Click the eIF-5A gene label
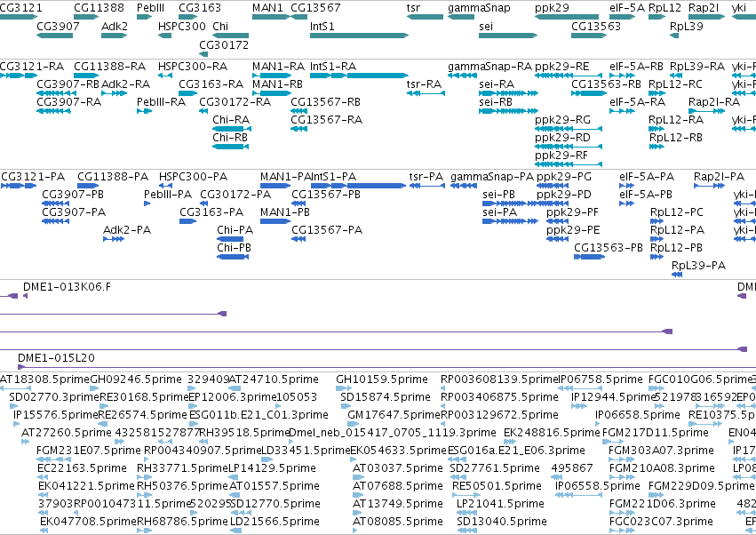756x535 pixels. 627,8
